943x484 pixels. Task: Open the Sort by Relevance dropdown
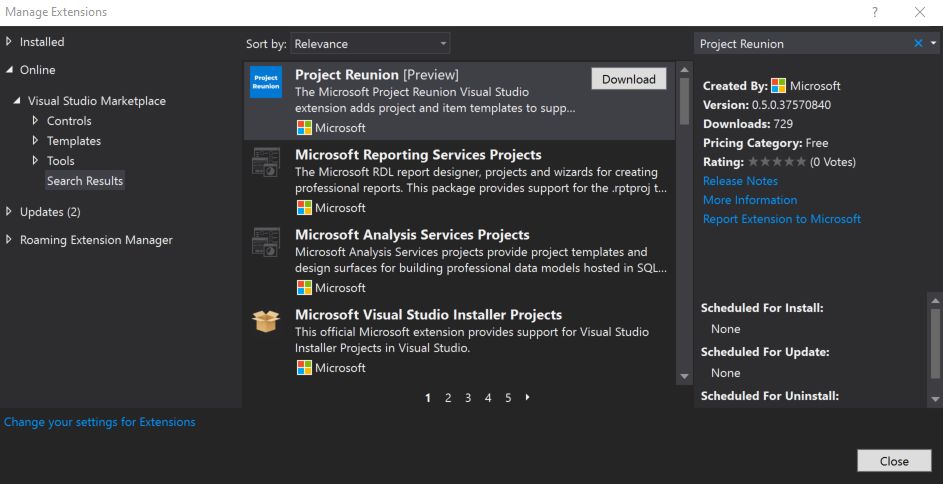click(370, 44)
